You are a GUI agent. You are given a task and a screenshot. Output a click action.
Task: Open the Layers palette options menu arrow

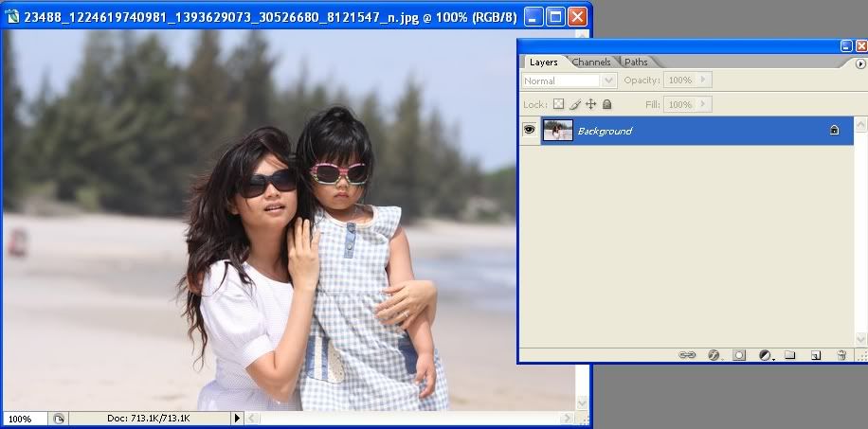(860, 63)
